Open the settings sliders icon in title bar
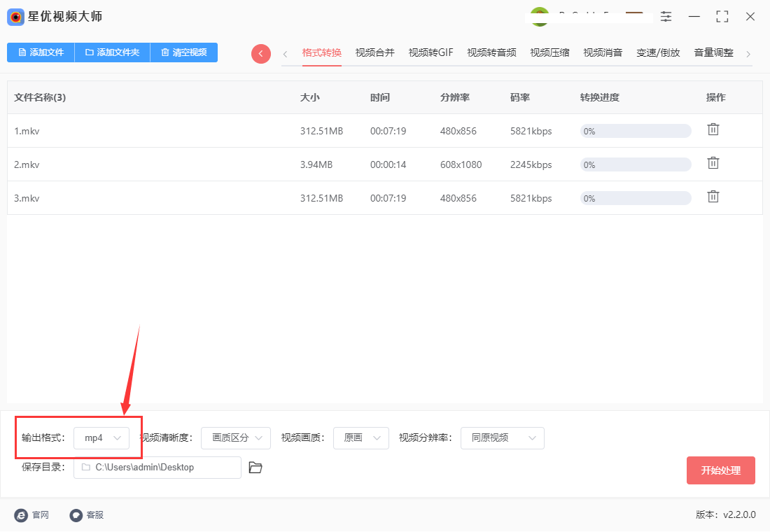770x532 pixels. [x=666, y=17]
